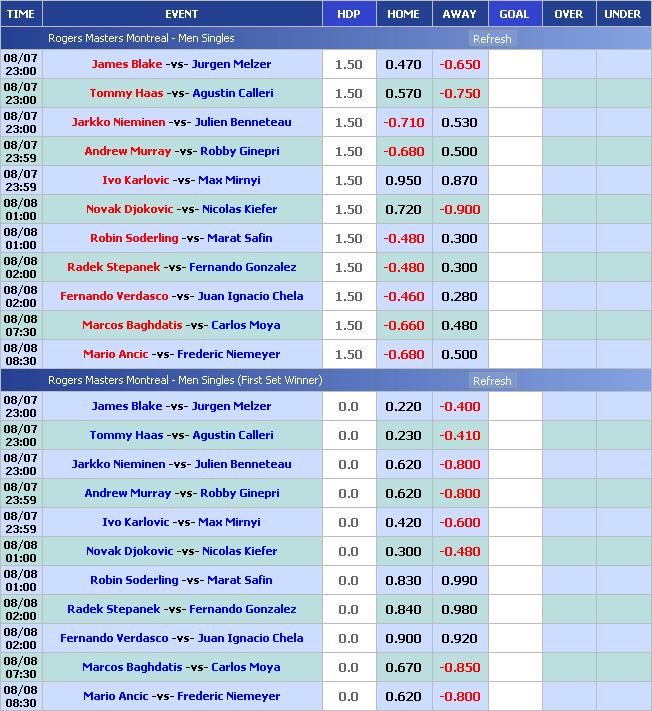Click first set odds 0.840 for Radek Stepanek

pos(403,610)
